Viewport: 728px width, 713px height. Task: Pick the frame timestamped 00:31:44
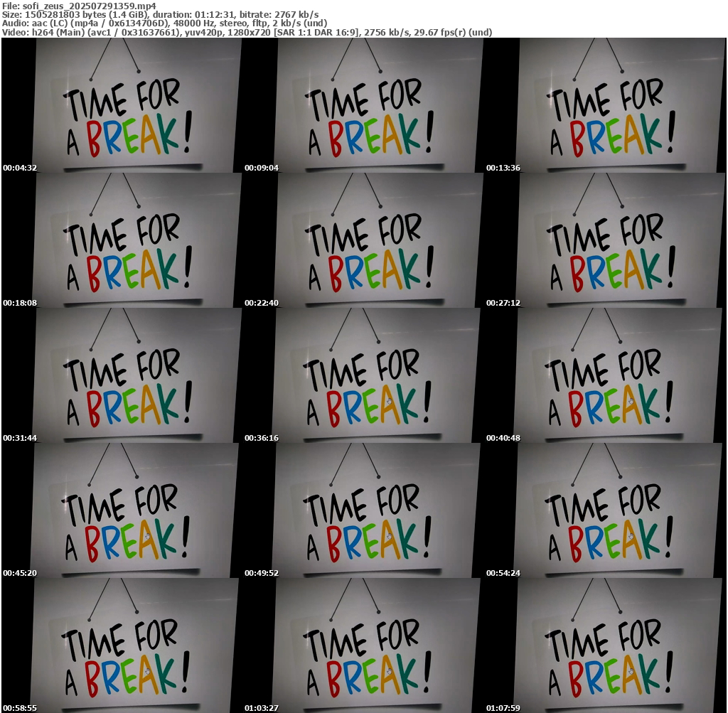coord(122,375)
